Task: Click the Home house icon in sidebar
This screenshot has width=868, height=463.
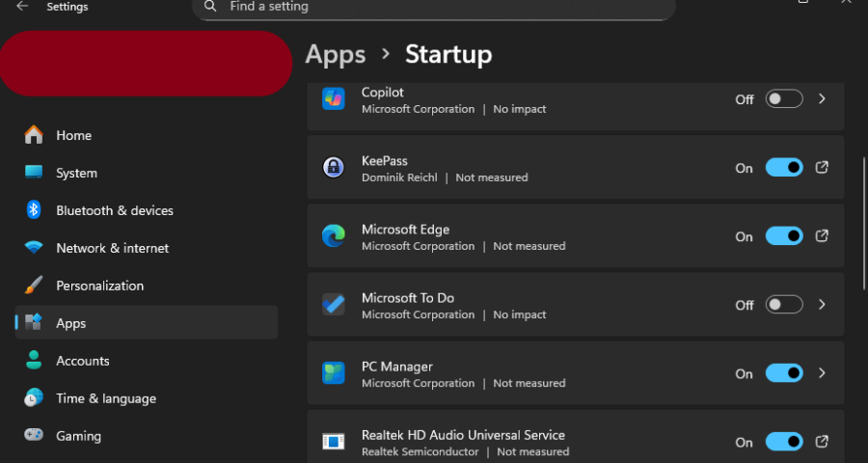Action: [x=34, y=135]
